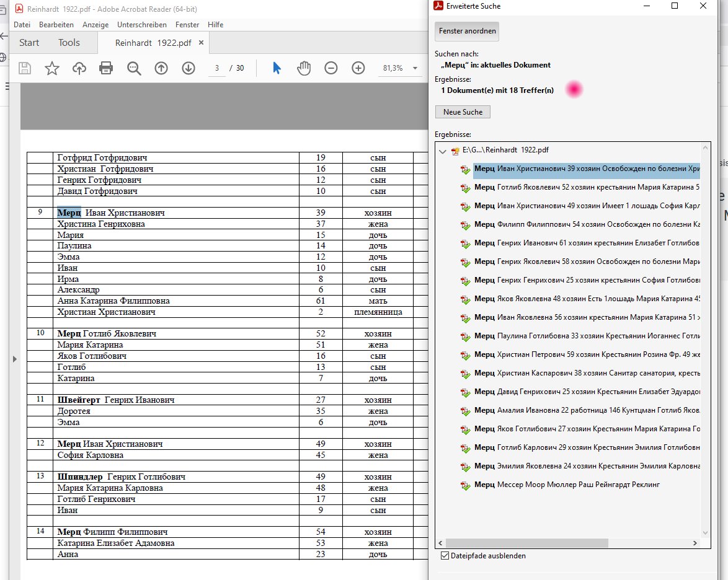Click the cloud upload icon
Screen dimensions: 728x580
tap(79, 68)
